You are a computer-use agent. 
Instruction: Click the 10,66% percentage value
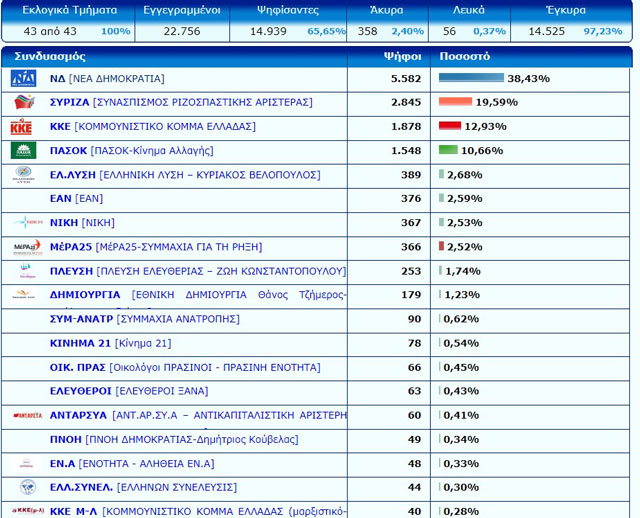coord(482,151)
